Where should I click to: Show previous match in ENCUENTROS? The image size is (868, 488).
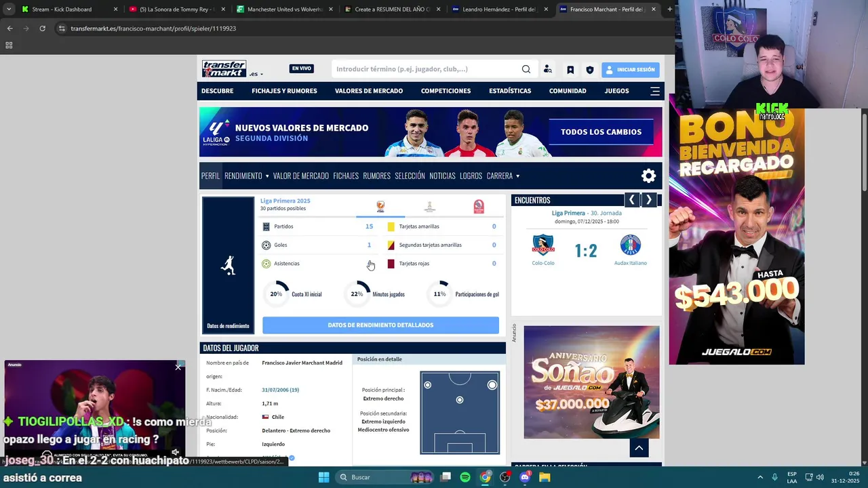[x=632, y=200]
